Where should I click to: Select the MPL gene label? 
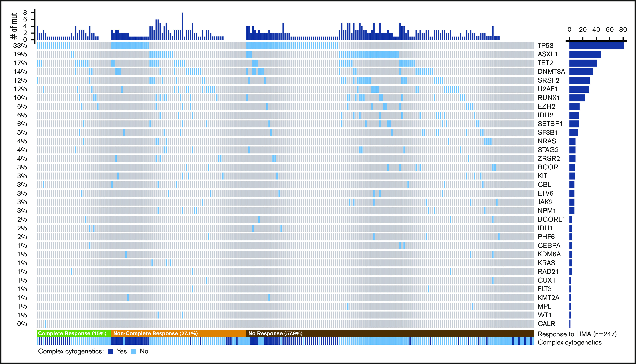click(x=544, y=306)
